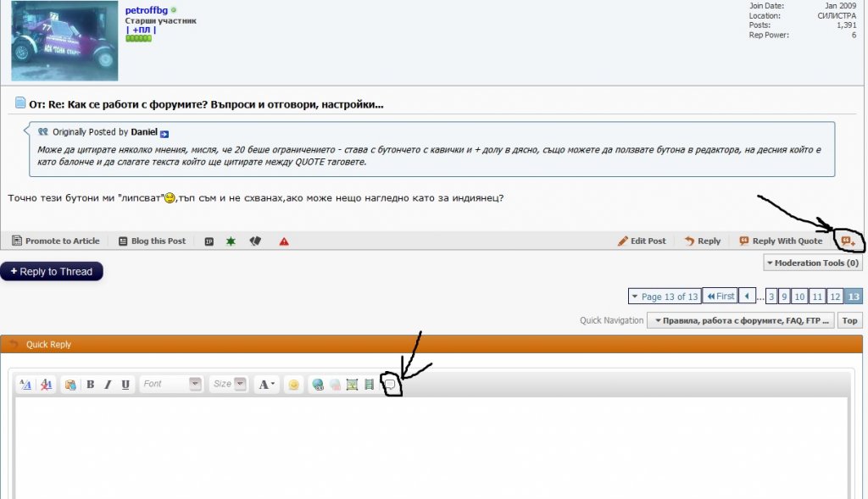
Task: Go to the First page link
Action: [x=721, y=296]
